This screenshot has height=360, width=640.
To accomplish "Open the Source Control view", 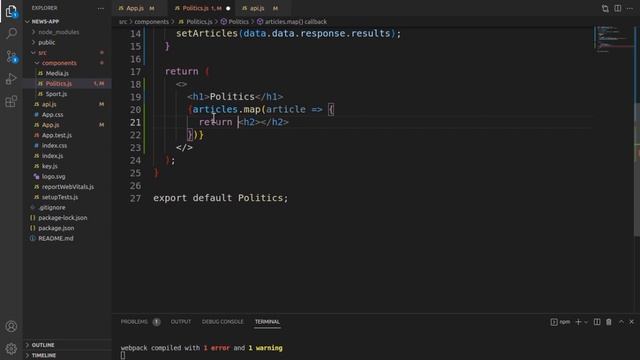I will coord(11,56).
